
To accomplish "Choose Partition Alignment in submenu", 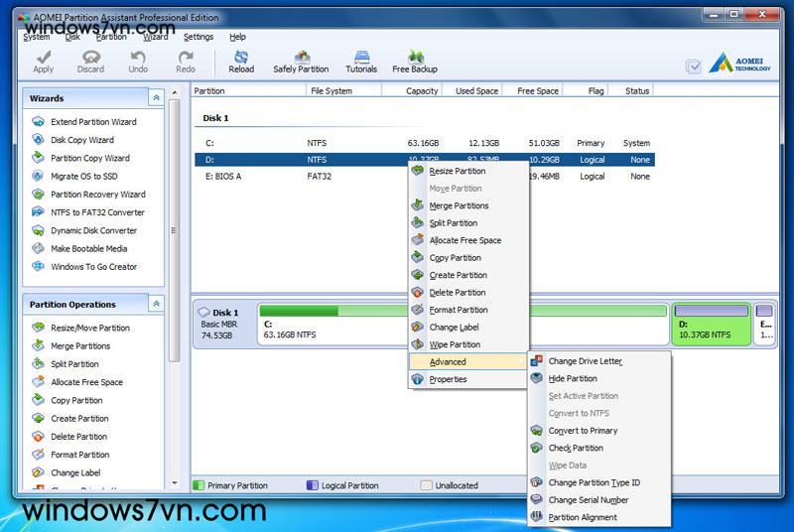I will click(x=599, y=517).
